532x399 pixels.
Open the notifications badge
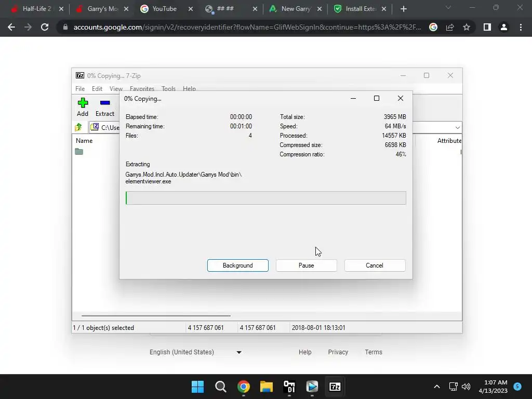click(517, 386)
